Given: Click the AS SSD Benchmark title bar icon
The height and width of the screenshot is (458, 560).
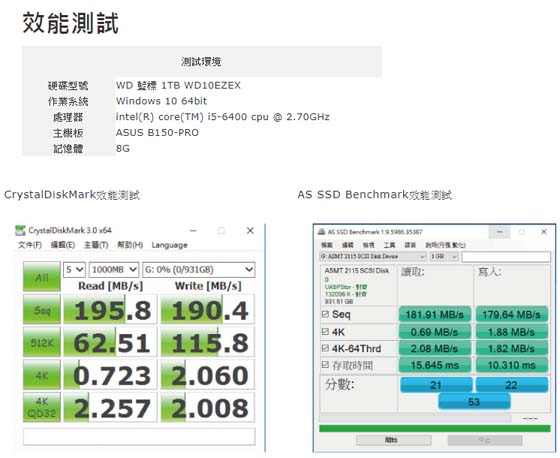Looking at the screenshot, I should pos(321,232).
